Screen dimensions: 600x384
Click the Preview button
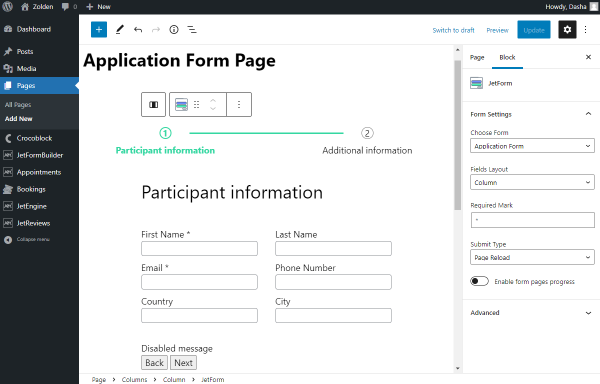pos(497,30)
